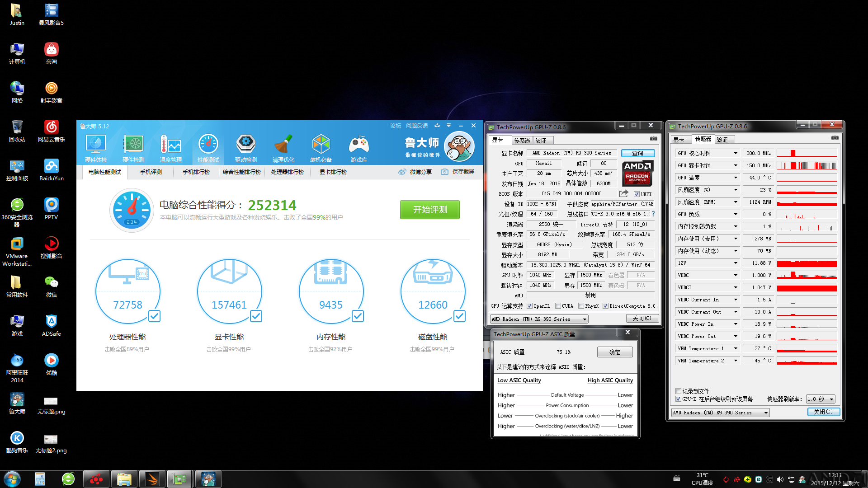The image size is (868, 488).
Task: Click 保存截屏 save screenshot camera icon
Action: (x=444, y=172)
